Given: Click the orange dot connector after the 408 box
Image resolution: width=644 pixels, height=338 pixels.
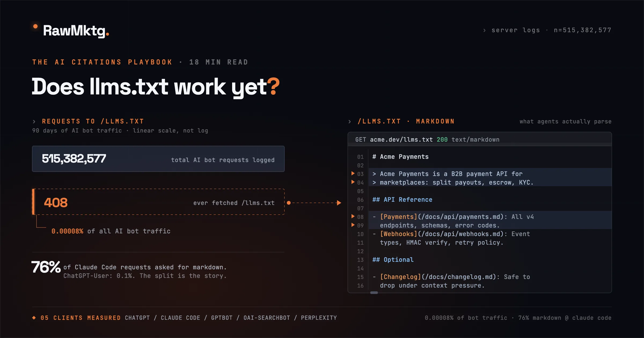Looking at the screenshot, I should click(x=289, y=203).
